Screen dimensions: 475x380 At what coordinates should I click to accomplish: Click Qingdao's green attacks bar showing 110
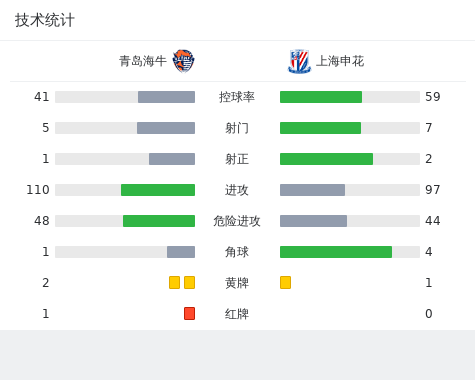158,190
